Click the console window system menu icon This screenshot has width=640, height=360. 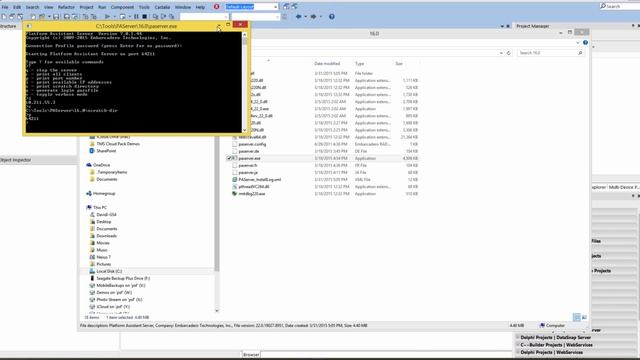click(29, 26)
